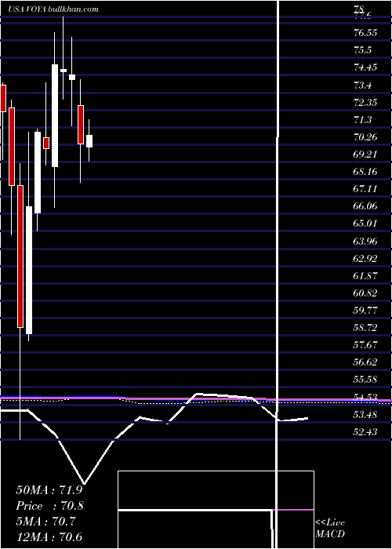This screenshot has height=549, width=392.
Task: Click the '50MA : 71.9' indicator text
Action: coord(49,490)
